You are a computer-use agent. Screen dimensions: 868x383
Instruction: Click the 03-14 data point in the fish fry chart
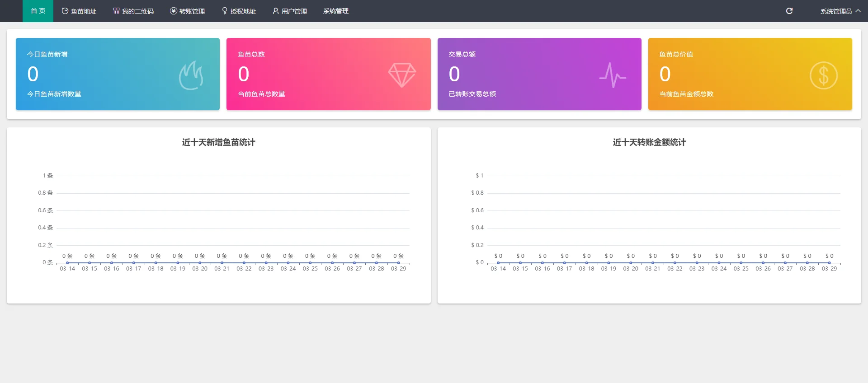click(67, 263)
